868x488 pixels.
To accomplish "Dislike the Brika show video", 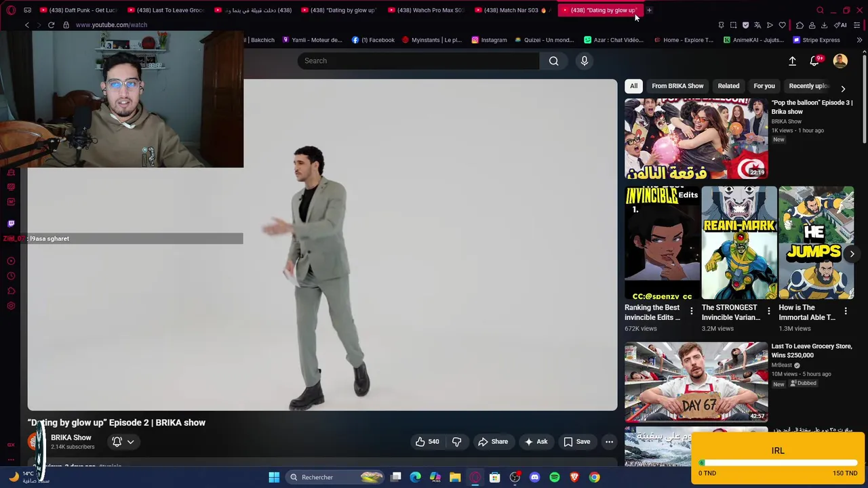I will (x=456, y=442).
